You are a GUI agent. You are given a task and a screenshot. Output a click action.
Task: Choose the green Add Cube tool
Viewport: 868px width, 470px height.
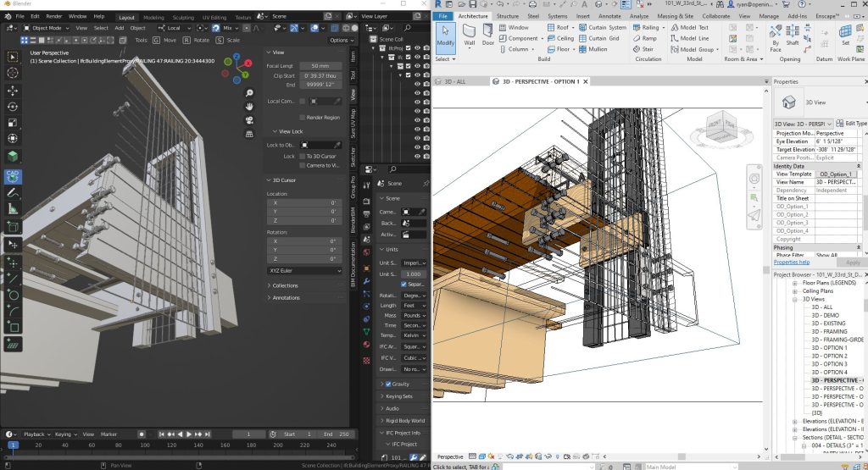pyautogui.click(x=12, y=157)
